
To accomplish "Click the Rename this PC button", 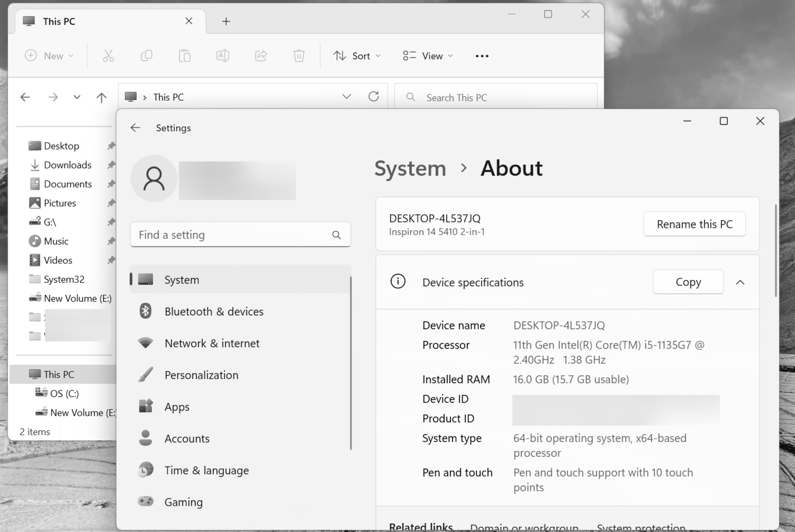I will point(694,224).
